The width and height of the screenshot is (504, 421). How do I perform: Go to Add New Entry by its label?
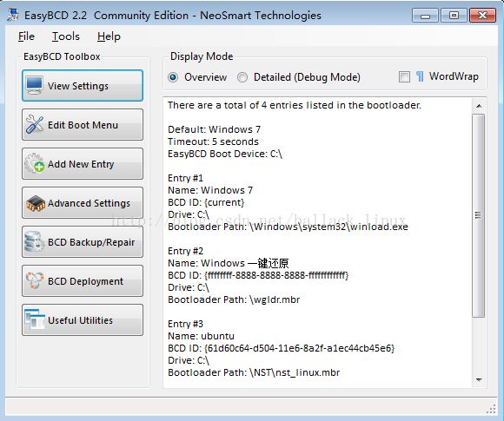pyautogui.click(x=81, y=164)
